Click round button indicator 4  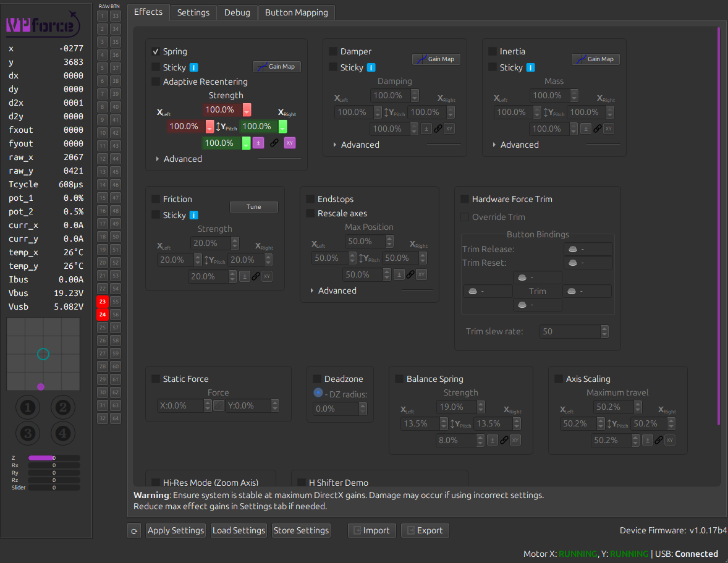point(62,433)
